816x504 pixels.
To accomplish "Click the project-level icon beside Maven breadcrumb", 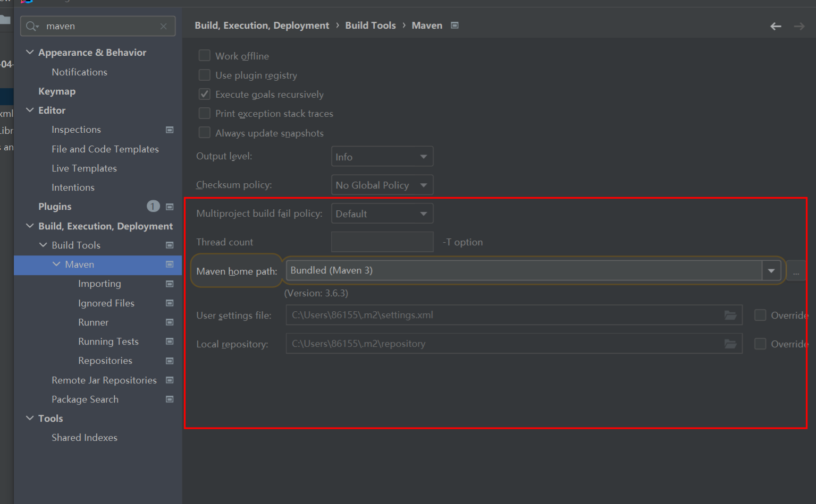I will point(455,25).
